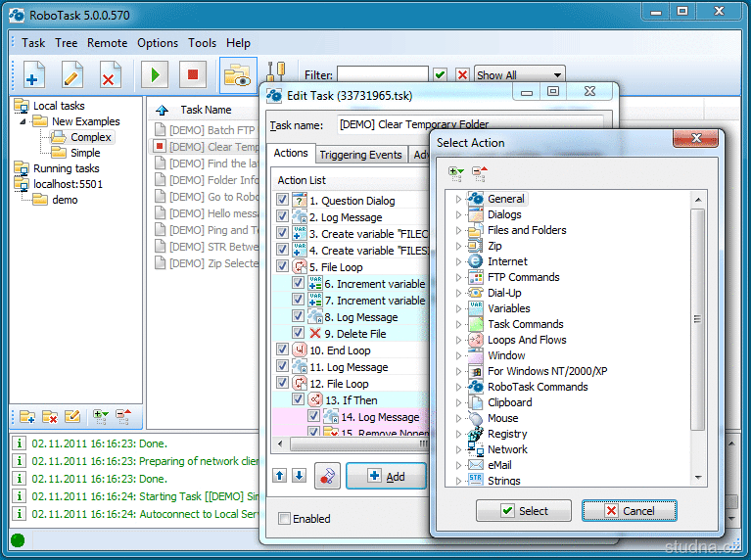Switch to the Triggering Events tab
The image size is (751, 560).
[360, 155]
